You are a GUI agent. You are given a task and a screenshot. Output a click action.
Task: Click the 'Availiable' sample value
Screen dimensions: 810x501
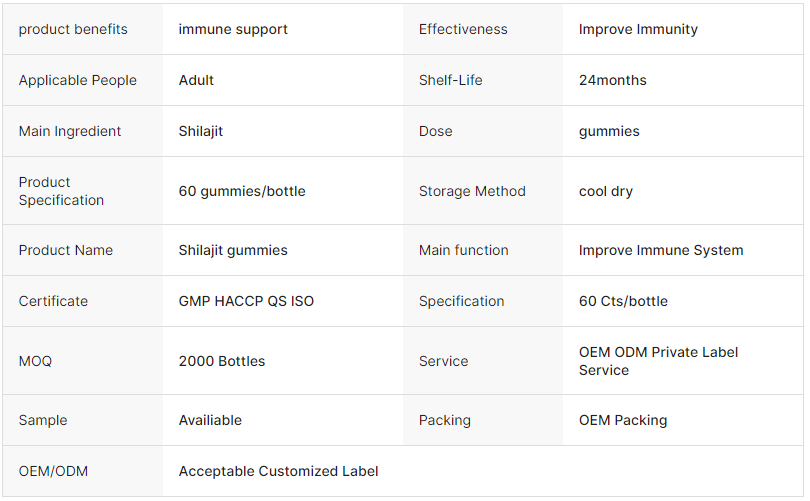coord(210,420)
